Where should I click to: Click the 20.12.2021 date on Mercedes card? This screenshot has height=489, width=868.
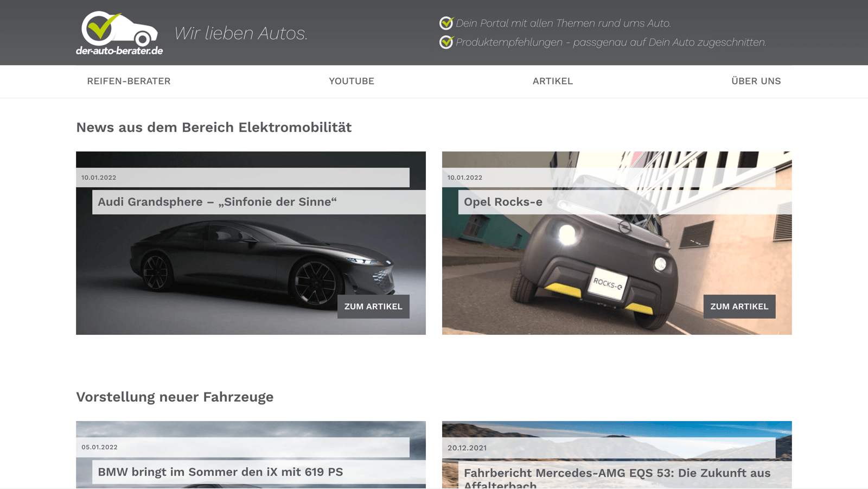coord(467,448)
